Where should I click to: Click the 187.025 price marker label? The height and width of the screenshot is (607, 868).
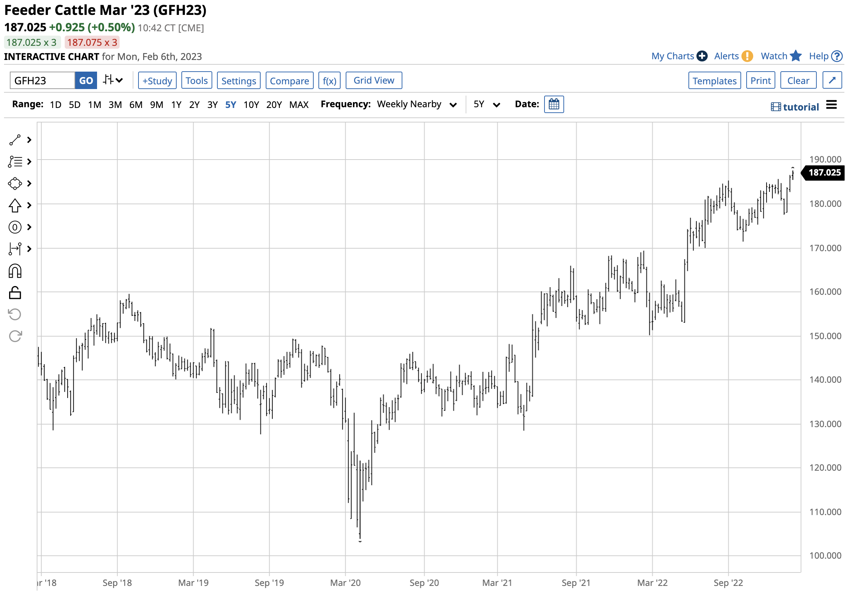825,173
